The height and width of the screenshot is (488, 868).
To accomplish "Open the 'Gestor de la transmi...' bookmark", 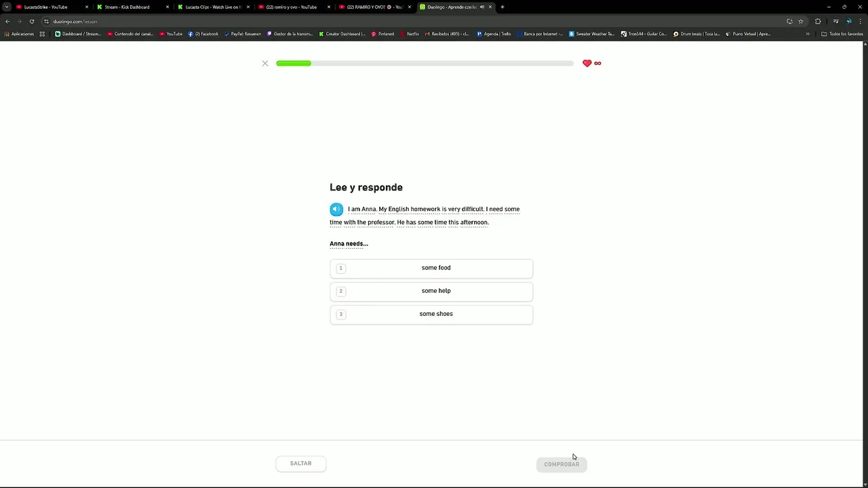I will coord(290,34).
